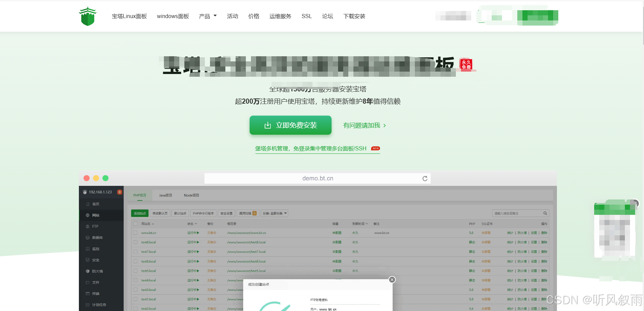The width and height of the screenshot is (644, 311).
Task: Click the 默认站点 button
Action: point(180,213)
